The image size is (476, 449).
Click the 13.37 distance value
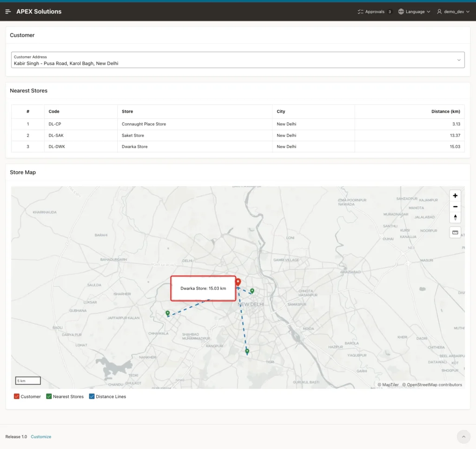(455, 135)
